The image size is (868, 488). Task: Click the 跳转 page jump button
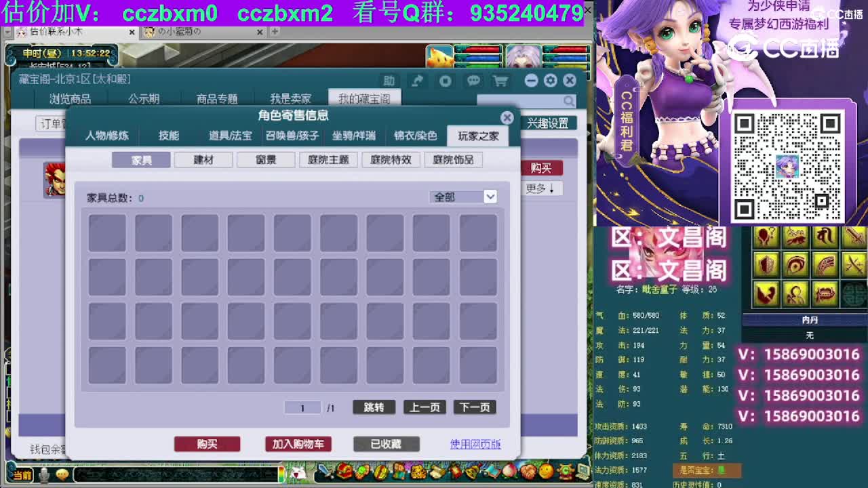click(x=374, y=407)
